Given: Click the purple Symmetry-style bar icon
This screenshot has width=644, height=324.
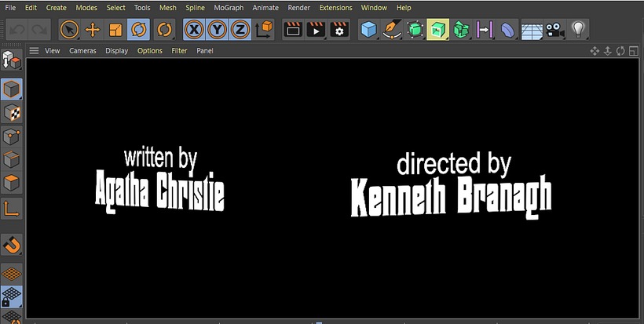Looking at the screenshot, I should tap(484, 30).
